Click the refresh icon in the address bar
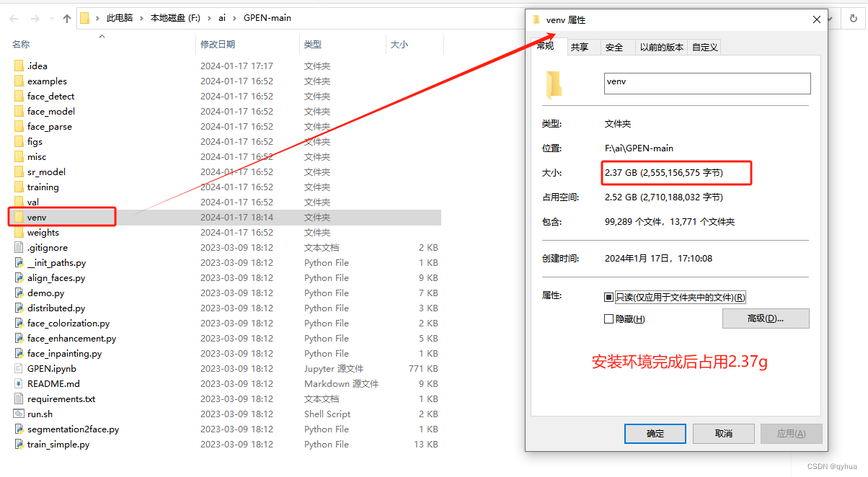Screen dimensions: 868x477 click(x=855, y=18)
